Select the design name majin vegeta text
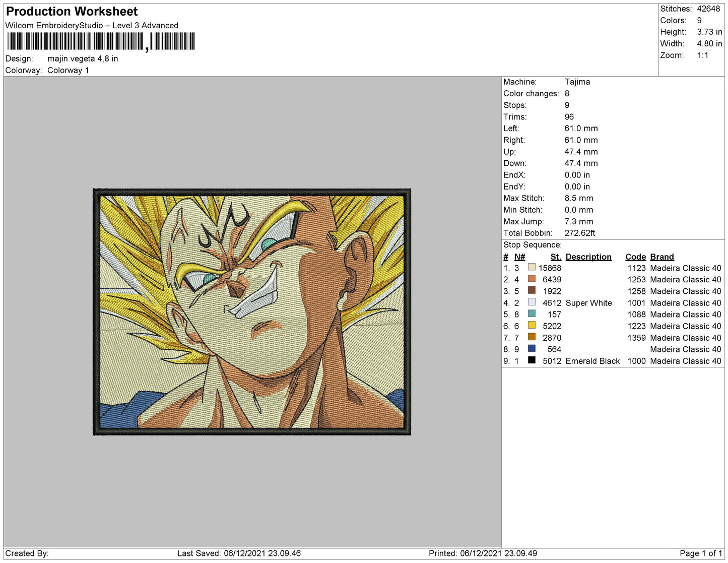This screenshot has height=563, width=728. pyautogui.click(x=83, y=58)
